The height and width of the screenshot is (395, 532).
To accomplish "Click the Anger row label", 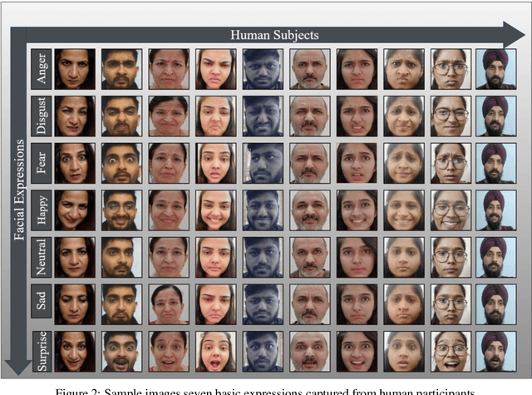I will click(40, 68).
